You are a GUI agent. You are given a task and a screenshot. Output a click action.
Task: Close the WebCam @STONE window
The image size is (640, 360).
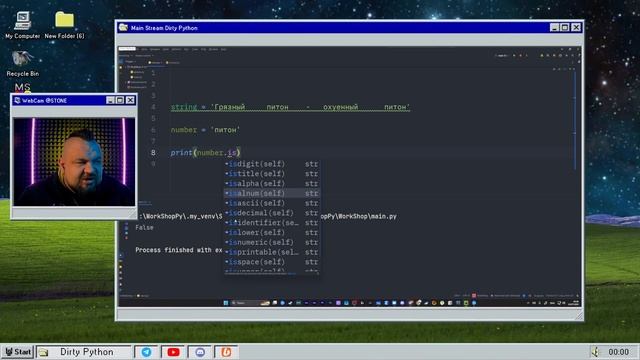[x=130, y=100]
